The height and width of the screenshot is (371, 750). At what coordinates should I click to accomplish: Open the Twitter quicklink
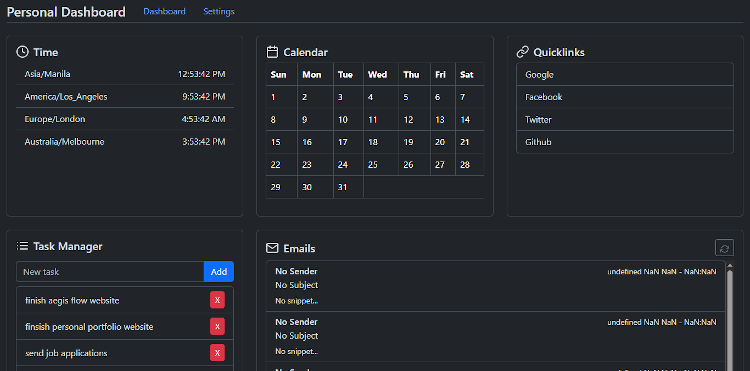pyautogui.click(x=625, y=120)
